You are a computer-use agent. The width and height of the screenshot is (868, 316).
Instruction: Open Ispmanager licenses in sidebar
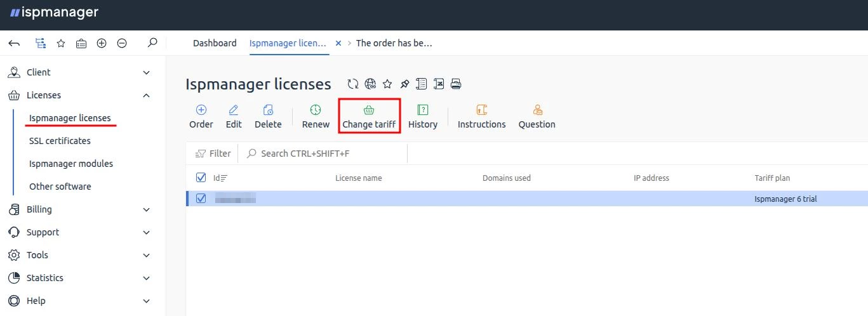70,118
